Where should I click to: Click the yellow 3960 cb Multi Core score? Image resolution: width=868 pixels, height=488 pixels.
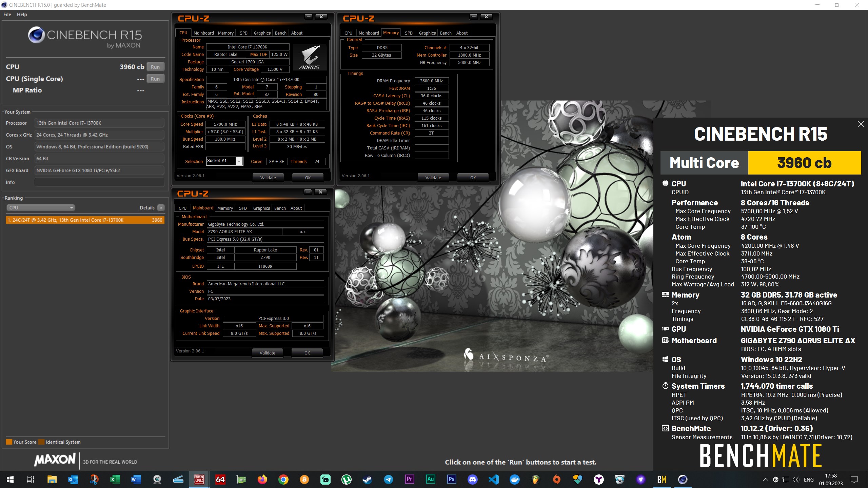coord(804,163)
